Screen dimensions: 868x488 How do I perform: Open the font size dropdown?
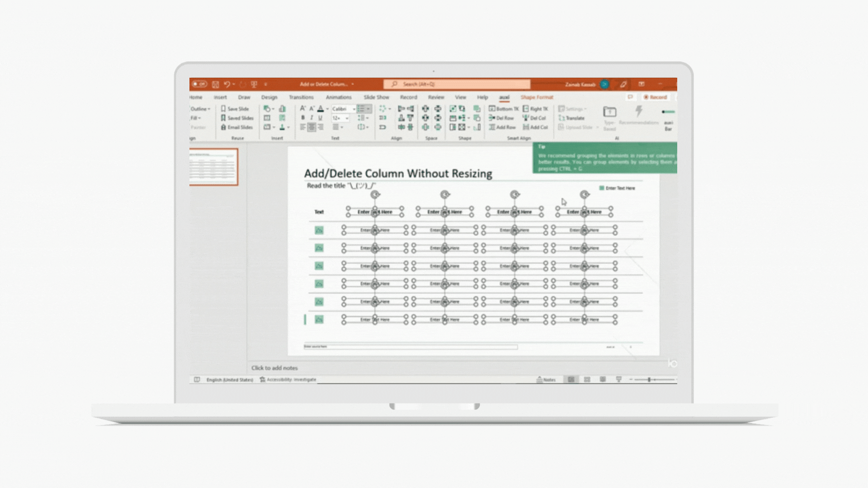pos(347,118)
